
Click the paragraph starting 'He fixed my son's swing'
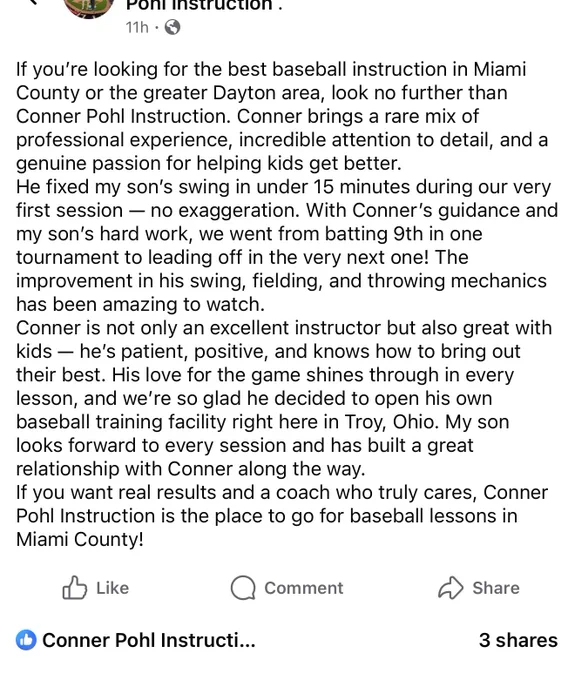(286, 245)
